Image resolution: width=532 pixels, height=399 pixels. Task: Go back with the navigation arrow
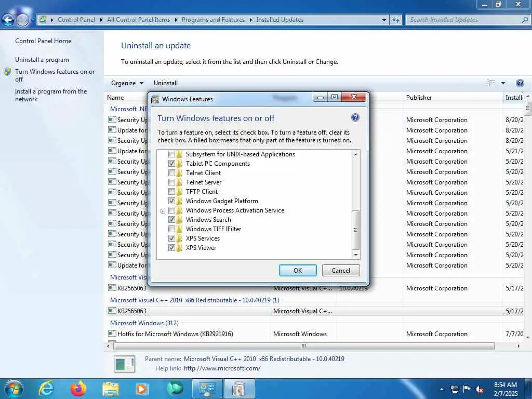[x=8, y=20]
